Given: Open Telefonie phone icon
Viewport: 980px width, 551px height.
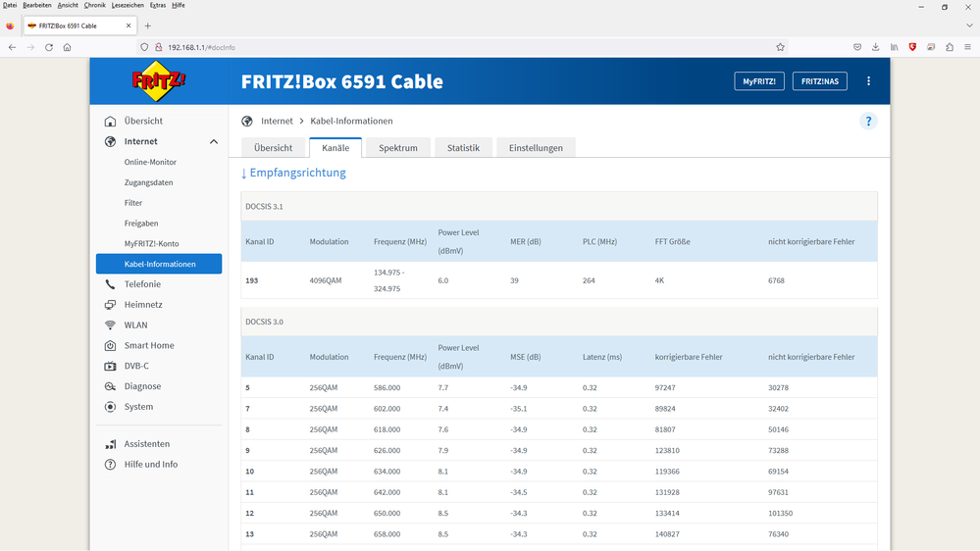Looking at the screenshot, I should pos(110,284).
